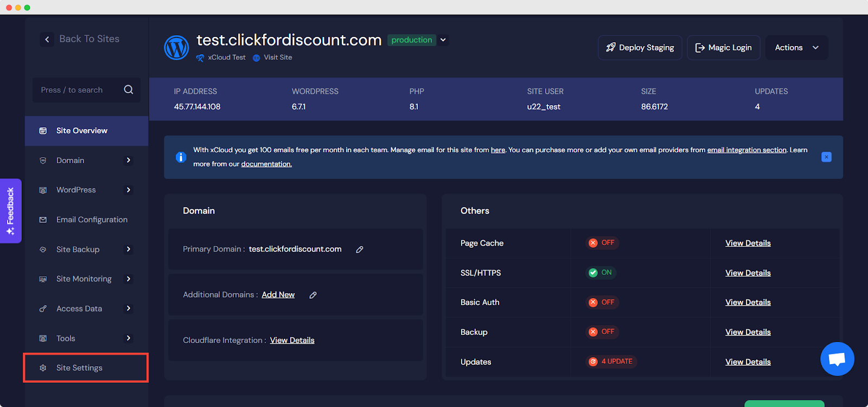Click the Magic Login button
This screenshot has height=407, width=868.
(x=723, y=48)
